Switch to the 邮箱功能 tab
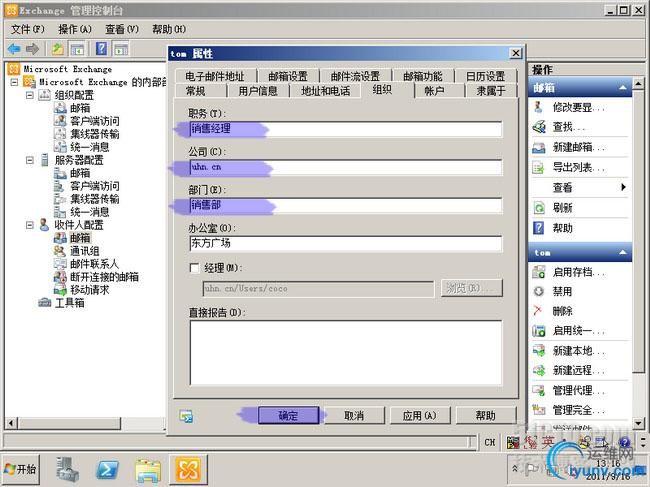The image size is (650, 487). pyautogui.click(x=423, y=76)
